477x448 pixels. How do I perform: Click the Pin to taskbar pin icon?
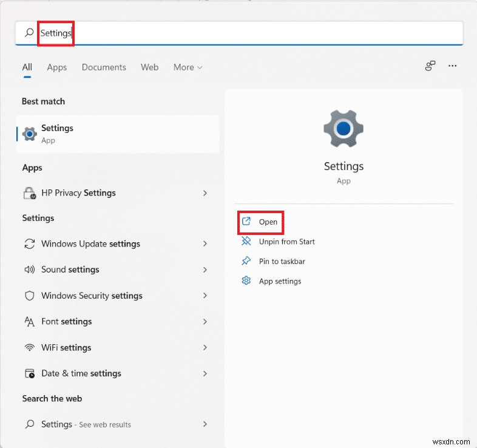[x=246, y=261]
